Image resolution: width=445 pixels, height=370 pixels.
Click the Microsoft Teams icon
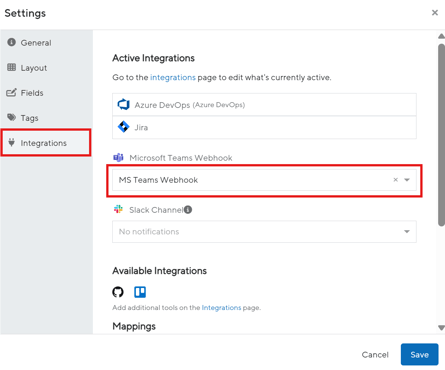[118, 157]
